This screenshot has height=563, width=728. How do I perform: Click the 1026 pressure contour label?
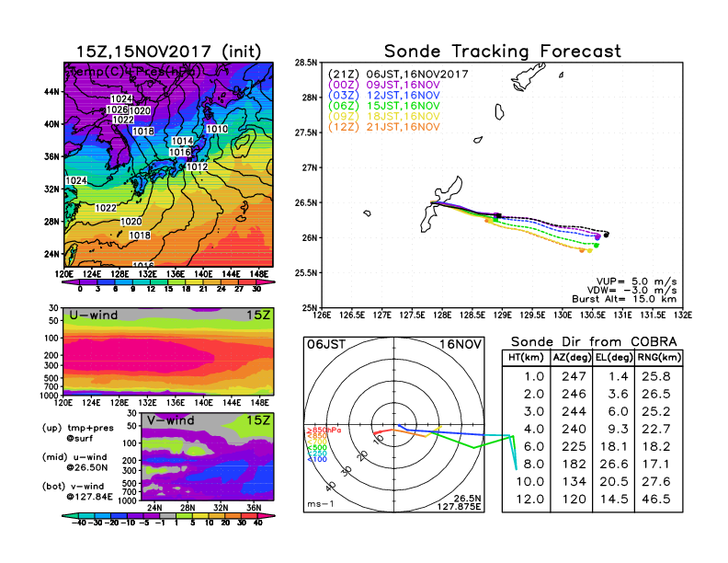coord(117,109)
